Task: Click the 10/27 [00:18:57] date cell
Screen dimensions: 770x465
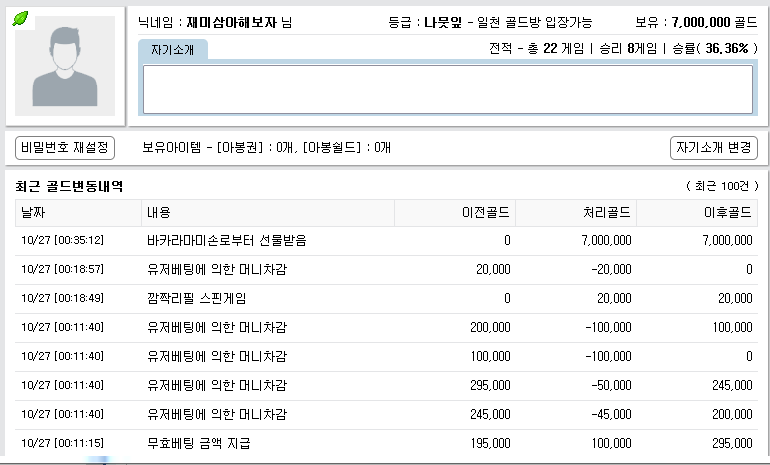Action: [62, 270]
